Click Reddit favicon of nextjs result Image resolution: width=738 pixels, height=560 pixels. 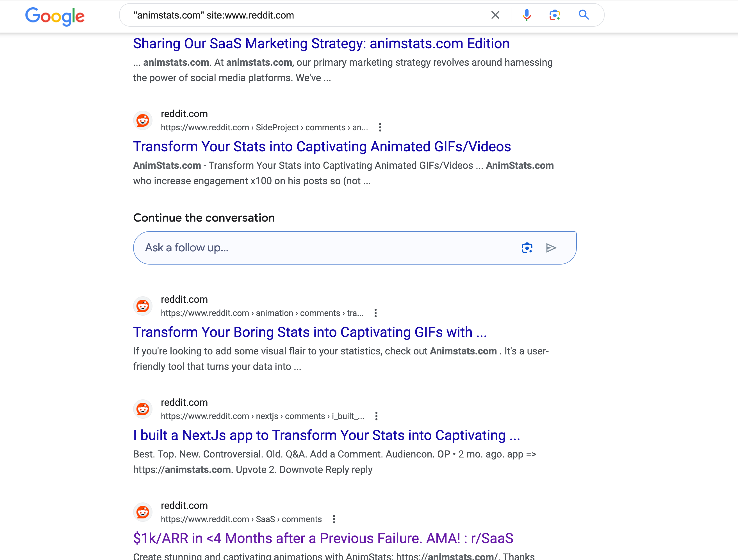[143, 409]
